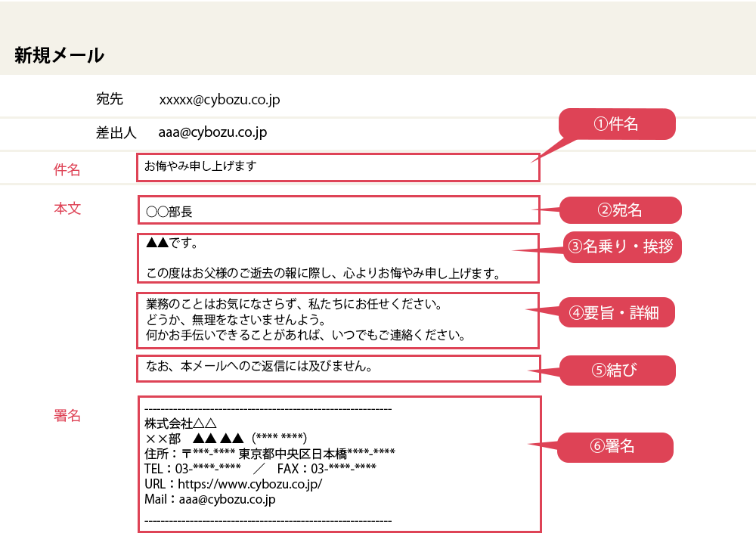
Task: Click the 件名 subject input field
Action: coord(338,167)
